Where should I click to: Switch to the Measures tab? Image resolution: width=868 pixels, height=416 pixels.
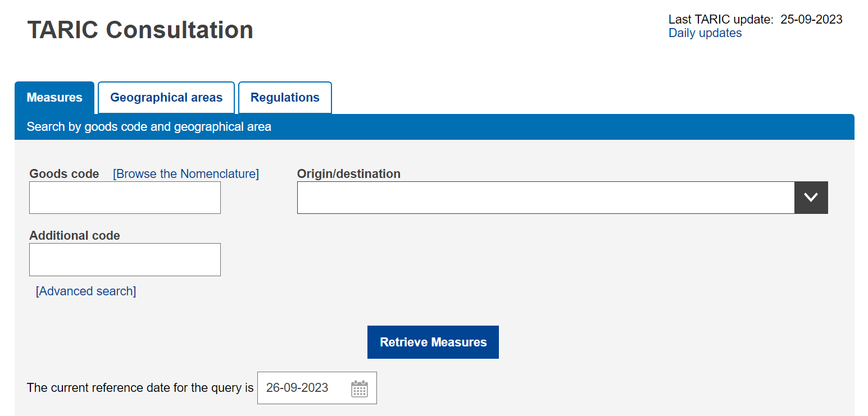coord(54,98)
